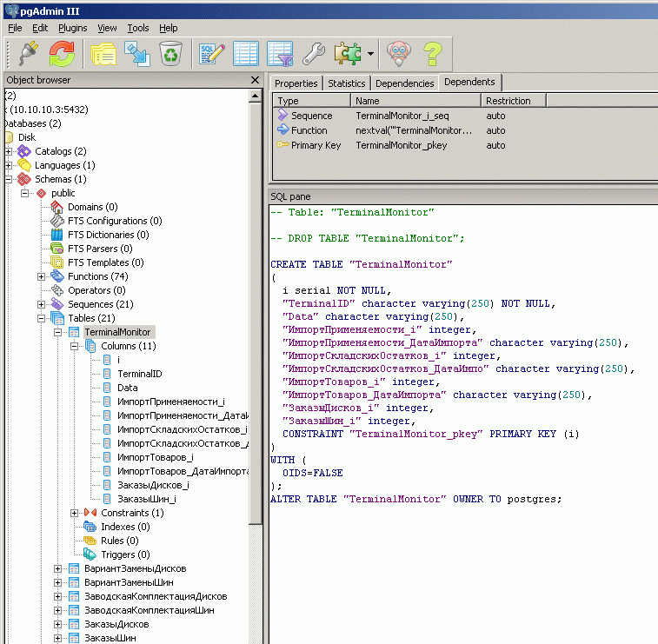The image size is (658, 644).
Task: Click the Object browser scroll up arrow
Action: tap(255, 96)
